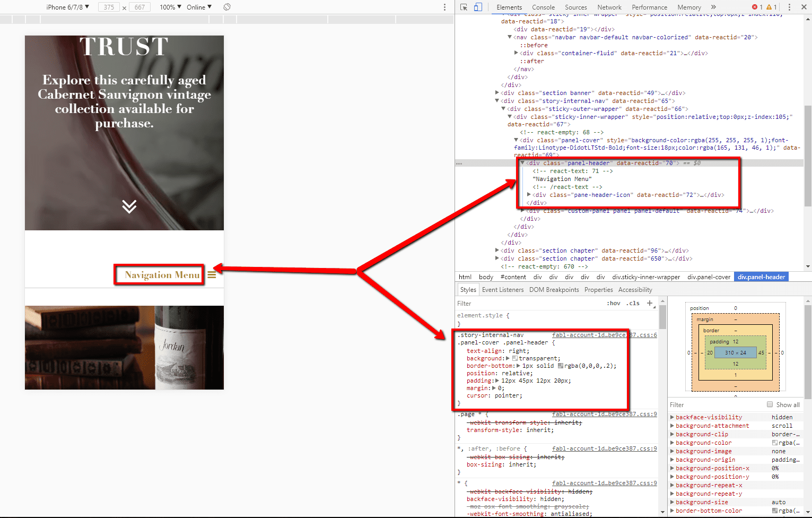The height and width of the screenshot is (518, 812).
Task: Open the Network tab
Action: [x=609, y=7]
